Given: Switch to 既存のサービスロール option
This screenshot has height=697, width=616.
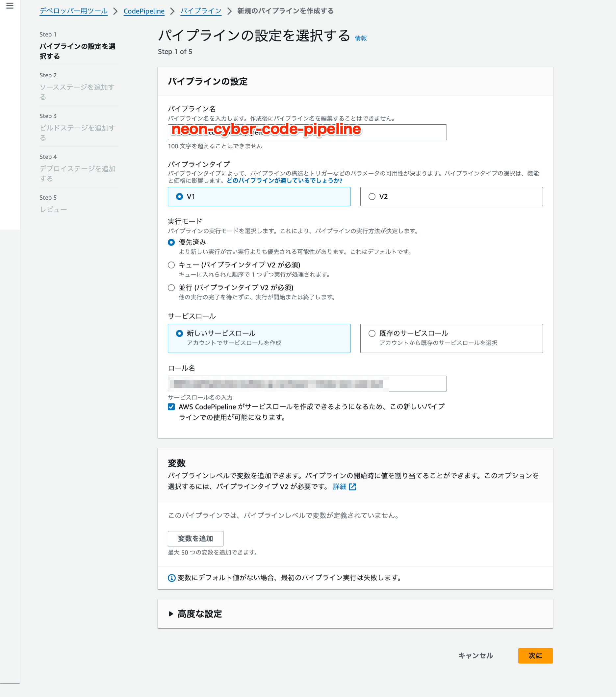Looking at the screenshot, I should 372,333.
